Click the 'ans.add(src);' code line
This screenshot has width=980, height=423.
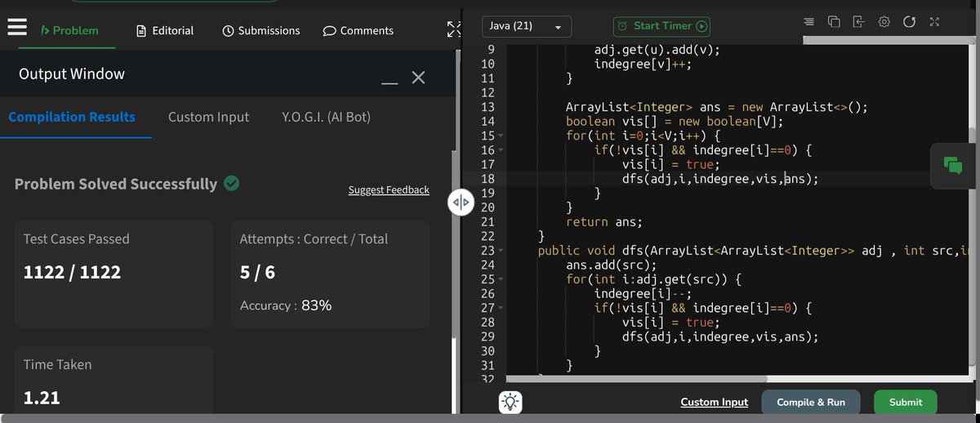coord(611,265)
